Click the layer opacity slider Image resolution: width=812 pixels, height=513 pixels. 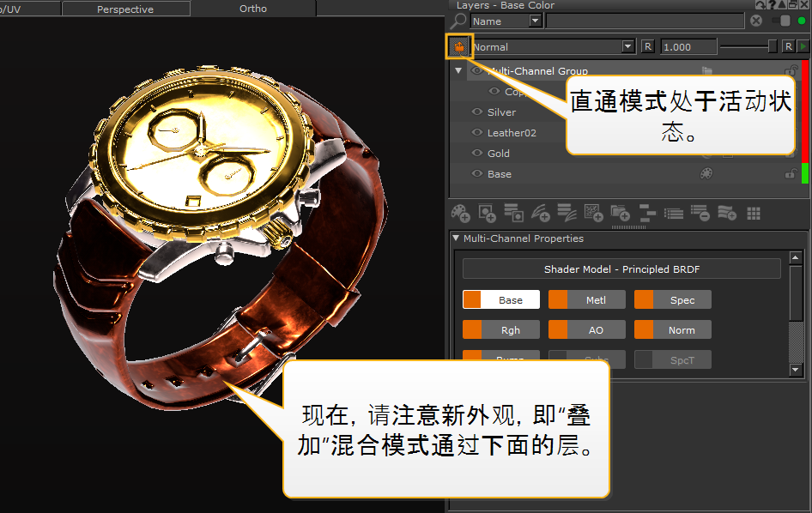(747, 46)
